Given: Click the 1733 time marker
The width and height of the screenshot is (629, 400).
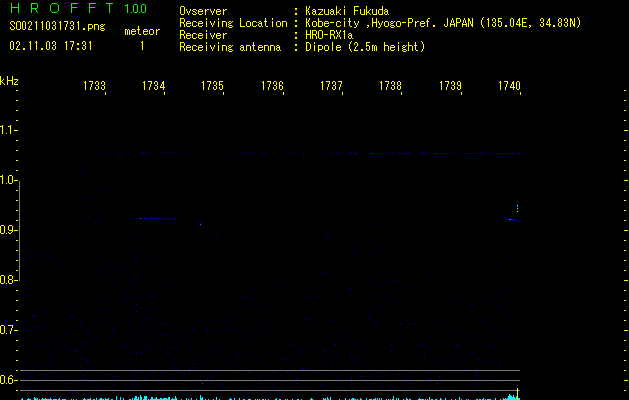Looking at the screenshot, I should click(x=94, y=87).
